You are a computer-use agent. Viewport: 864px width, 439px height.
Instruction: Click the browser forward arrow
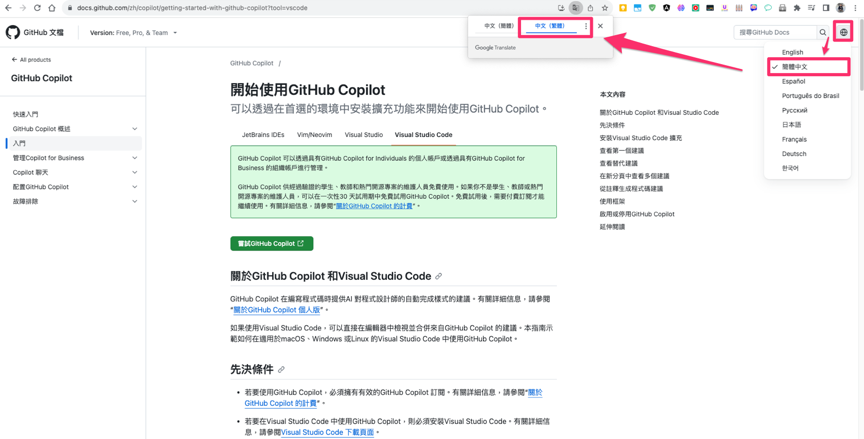[23, 8]
